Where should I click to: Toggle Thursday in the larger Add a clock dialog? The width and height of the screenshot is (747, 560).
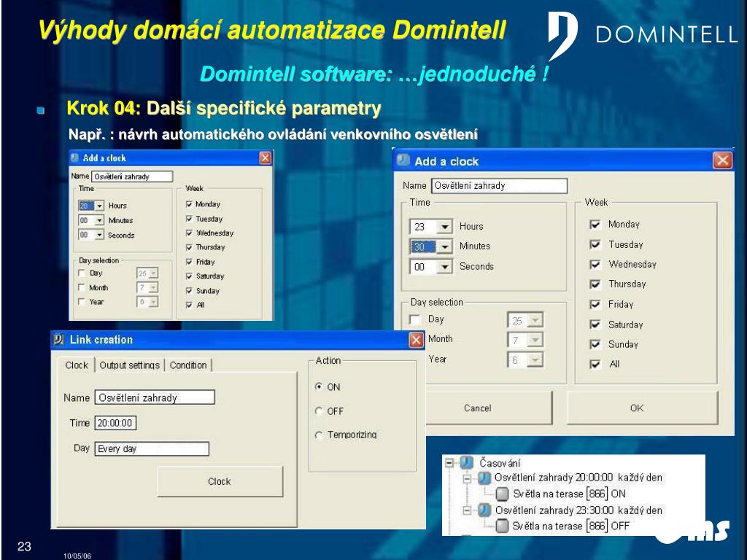tap(595, 284)
